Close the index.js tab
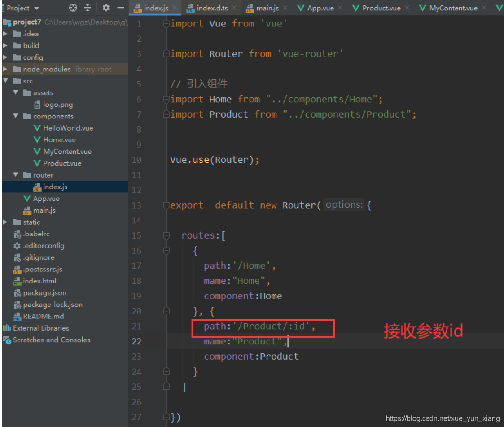504x427 pixels. point(175,8)
